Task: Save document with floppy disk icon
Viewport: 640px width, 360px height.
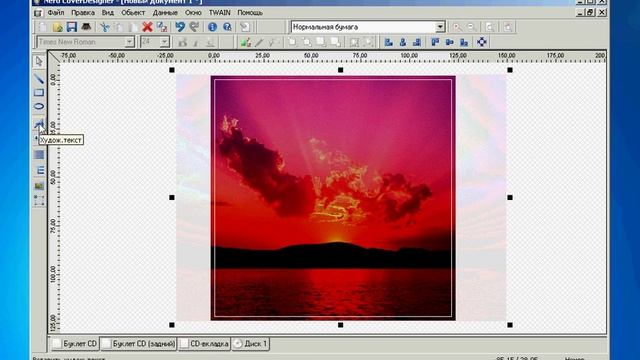Action: (72, 27)
